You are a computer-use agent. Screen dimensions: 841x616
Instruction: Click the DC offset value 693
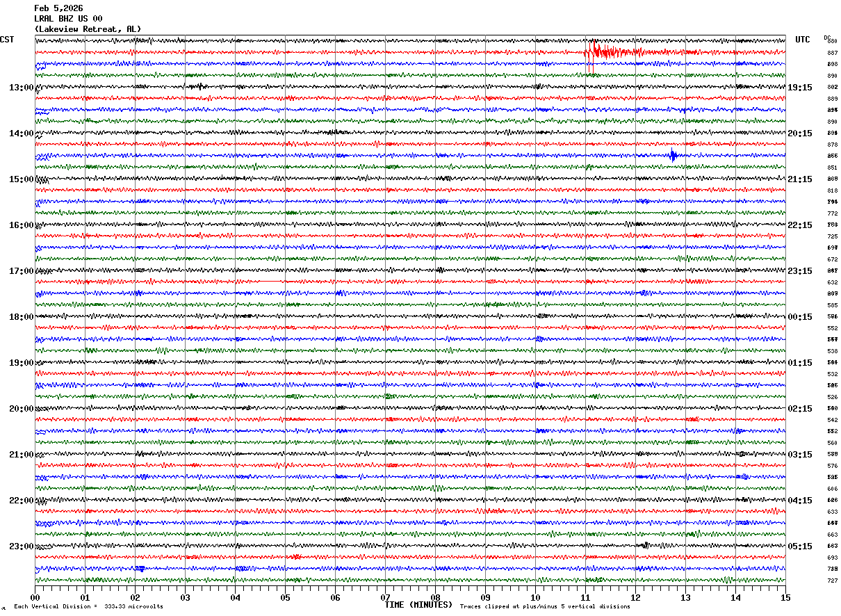pyautogui.click(x=832, y=558)
